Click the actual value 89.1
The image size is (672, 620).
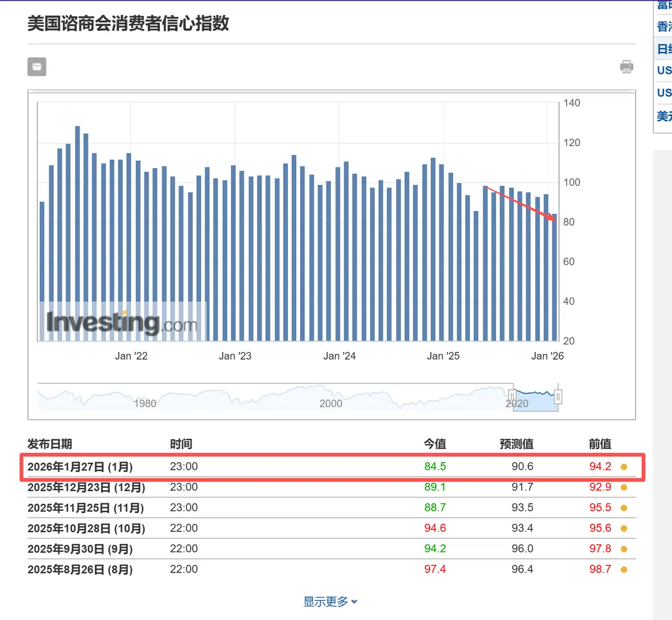(x=435, y=487)
